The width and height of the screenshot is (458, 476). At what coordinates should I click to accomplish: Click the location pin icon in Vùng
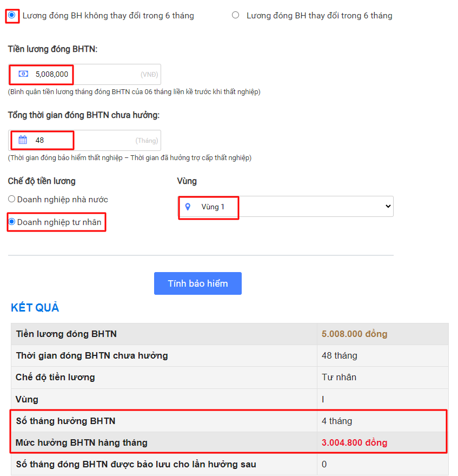188,207
